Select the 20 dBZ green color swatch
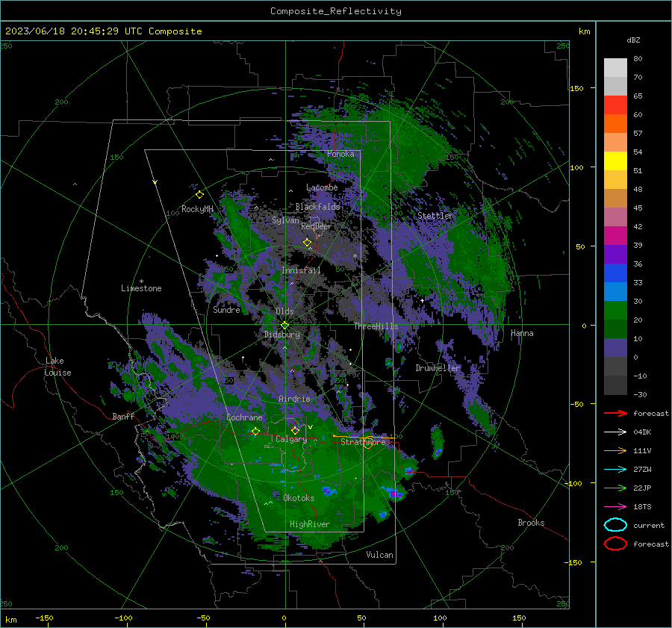 point(615,311)
